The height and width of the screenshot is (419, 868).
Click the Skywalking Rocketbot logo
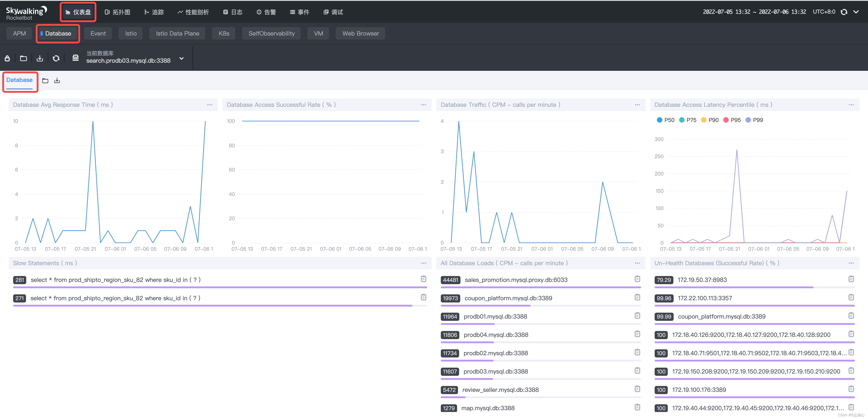[x=26, y=13]
